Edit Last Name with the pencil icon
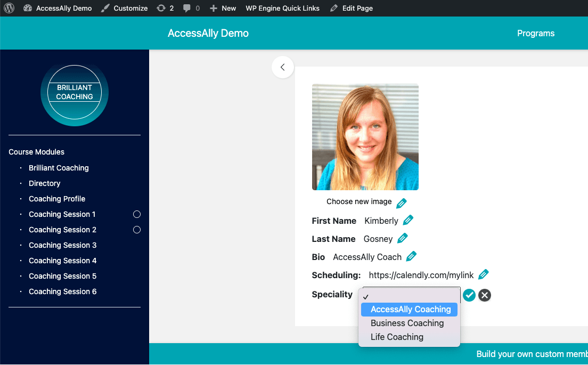588x365 pixels. [402, 238]
